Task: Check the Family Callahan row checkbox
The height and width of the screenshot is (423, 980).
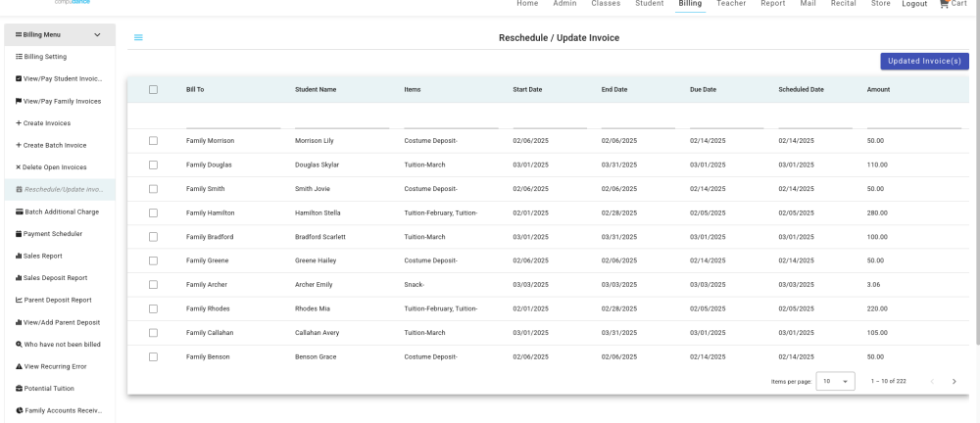Action: pyautogui.click(x=153, y=333)
